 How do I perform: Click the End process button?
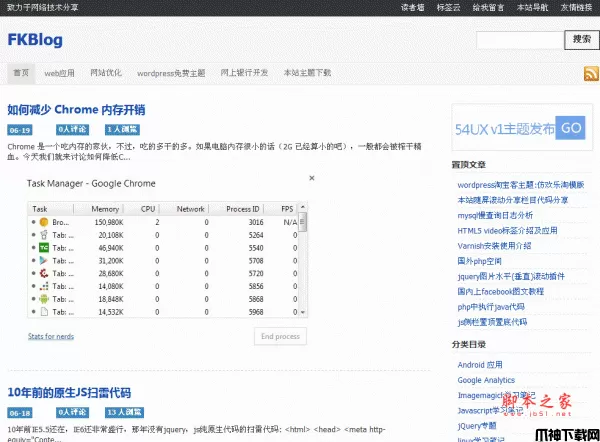point(280,336)
